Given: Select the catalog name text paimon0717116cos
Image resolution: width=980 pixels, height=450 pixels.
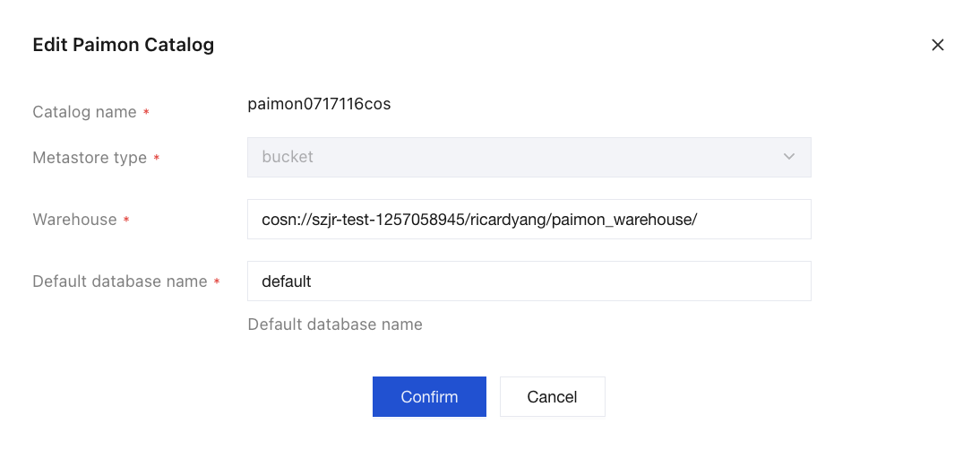Looking at the screenshot, I should [320, 104].
